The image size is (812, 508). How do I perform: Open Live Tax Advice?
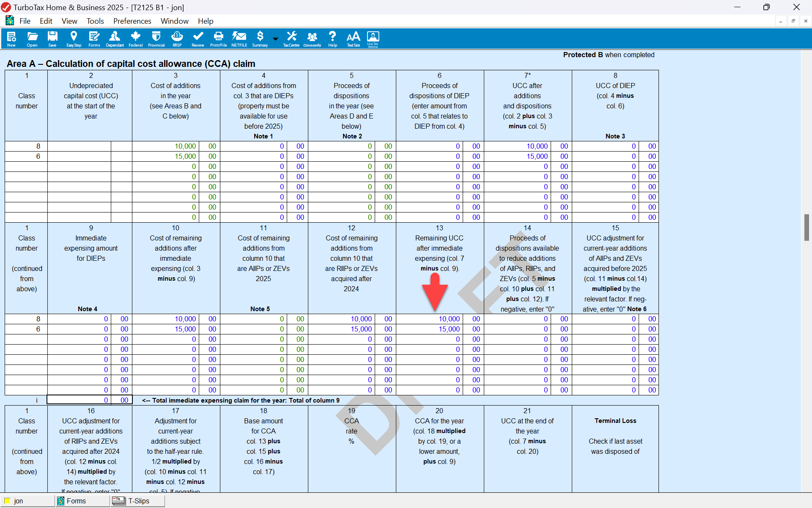coord(373,39)
